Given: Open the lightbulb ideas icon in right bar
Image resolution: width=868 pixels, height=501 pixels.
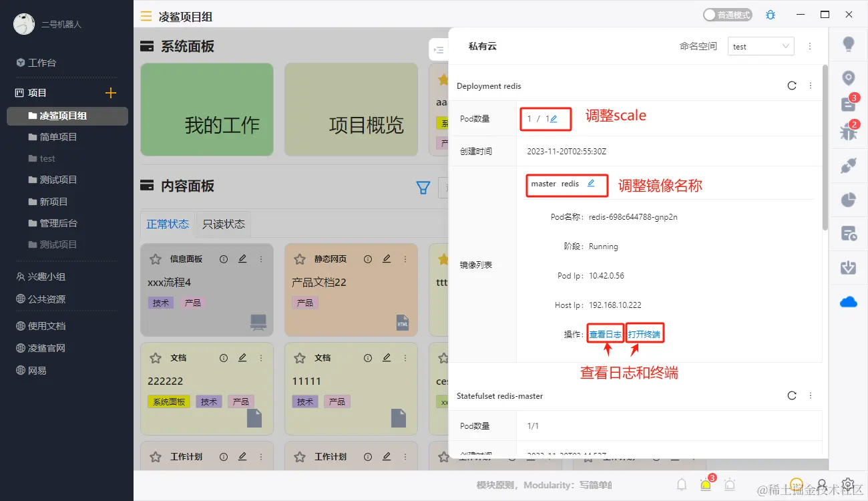Looking at the screenshot, I should click(x=849, y=45).
